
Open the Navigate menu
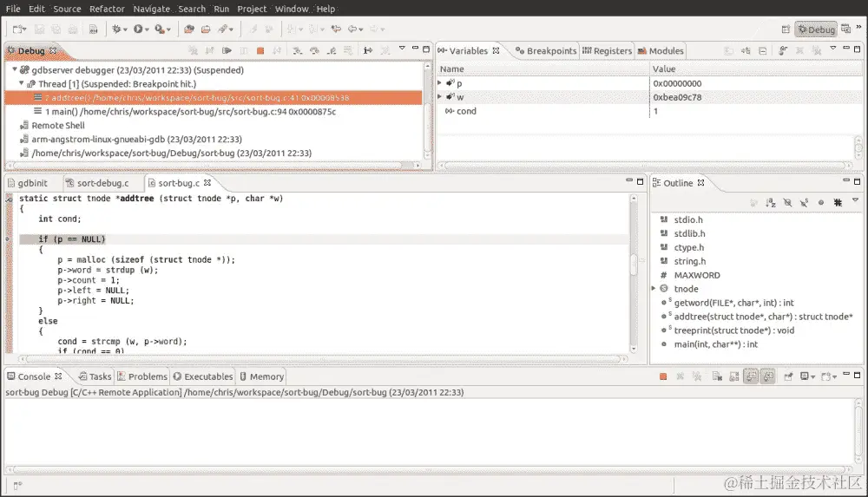coord(152,9)
